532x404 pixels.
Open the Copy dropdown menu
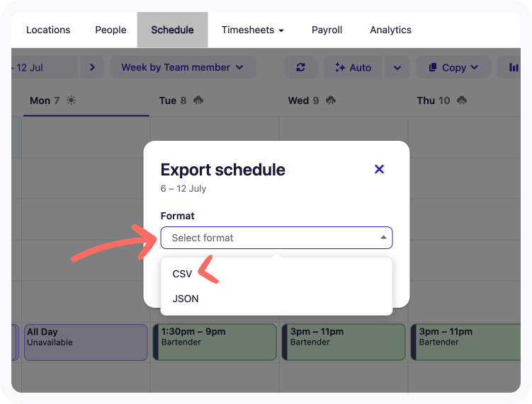pos(453,67)
